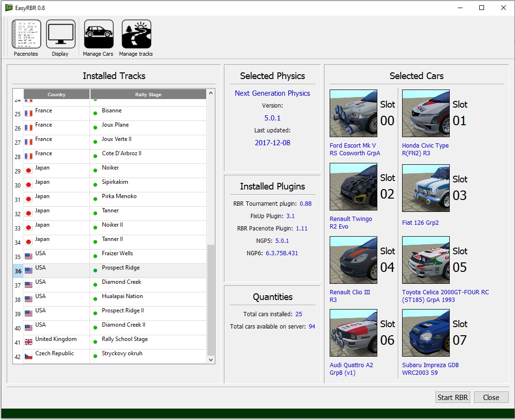Click the Audi Quattro A2 car image
This screenshot has height=420, width=515.
click(x=353, y=333)
